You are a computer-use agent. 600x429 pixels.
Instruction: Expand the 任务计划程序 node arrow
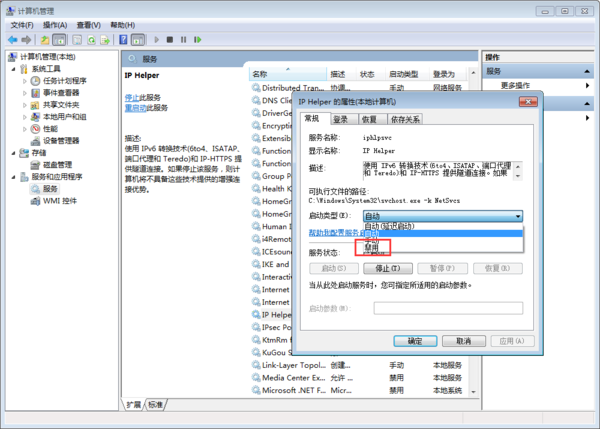click(x=24, y=81)
